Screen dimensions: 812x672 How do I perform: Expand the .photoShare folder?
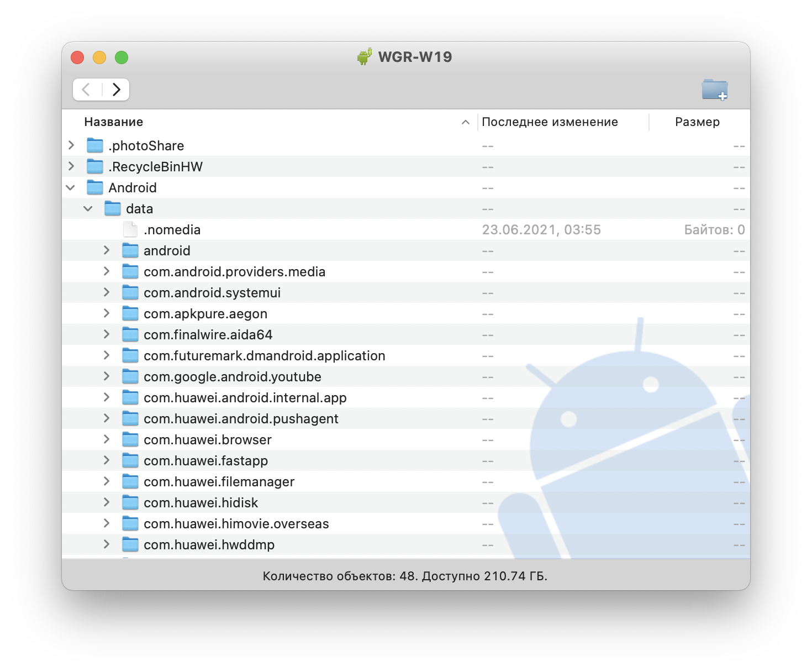coord(71,145)
